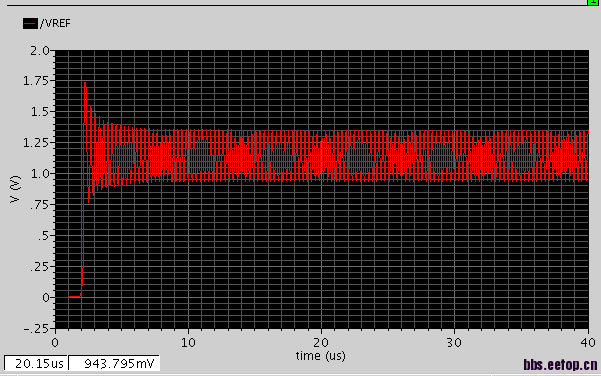This screenshot has width=601, height=376.
Task: Click the 2.0 y-axis tick label
Action: click(x=40, y=51)
